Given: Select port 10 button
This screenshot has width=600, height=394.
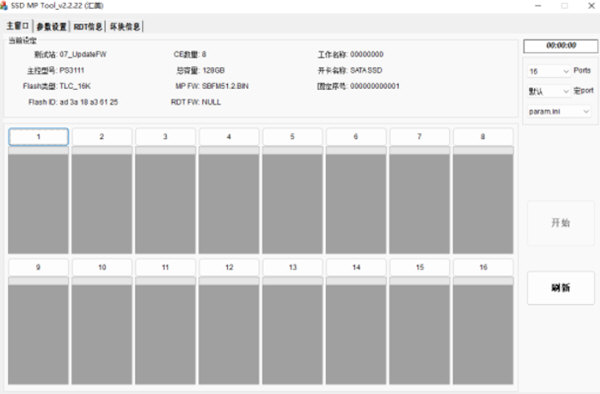Looking at the screenshot, I should (x=102, y=267).
